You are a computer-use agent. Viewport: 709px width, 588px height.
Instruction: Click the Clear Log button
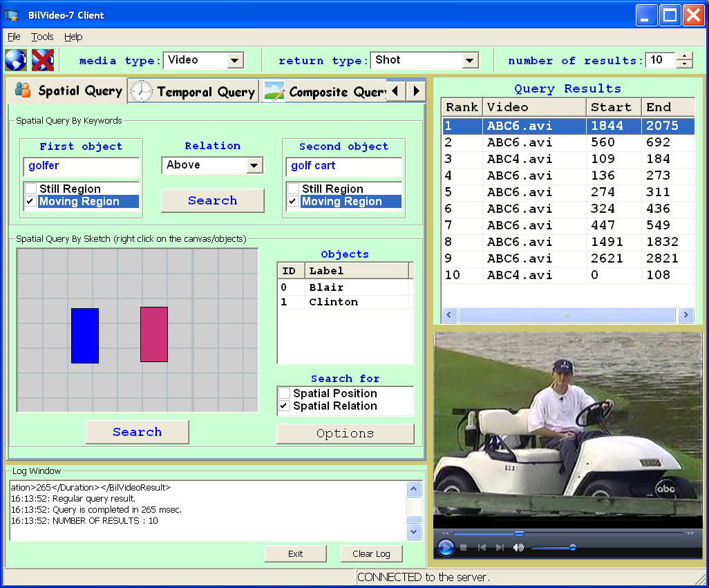click(371, 553)
